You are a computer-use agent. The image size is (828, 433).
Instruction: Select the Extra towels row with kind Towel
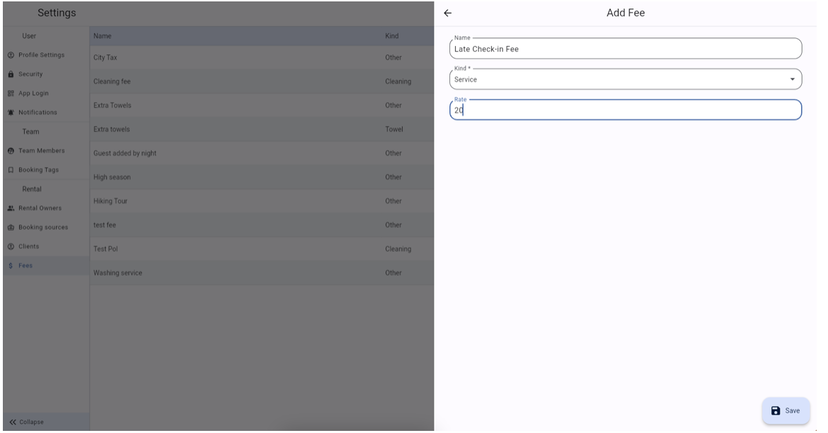261,129
